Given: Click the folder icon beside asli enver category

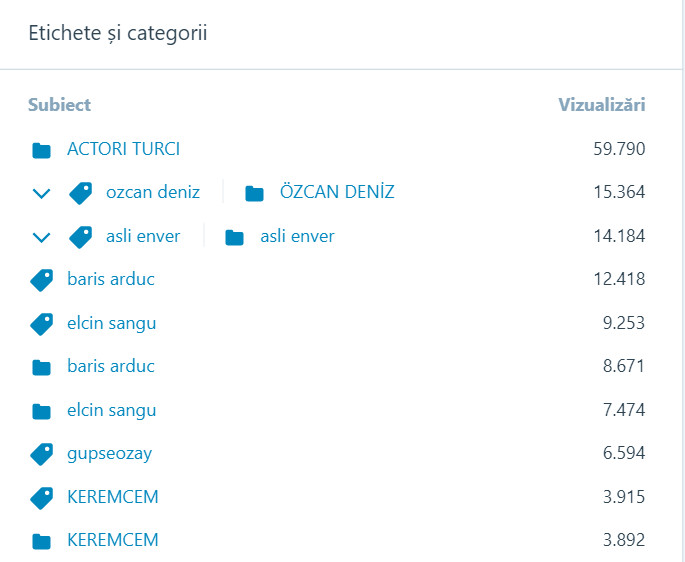Looking at the screenshot, I should pyautogui.click(x=234, y=237).
